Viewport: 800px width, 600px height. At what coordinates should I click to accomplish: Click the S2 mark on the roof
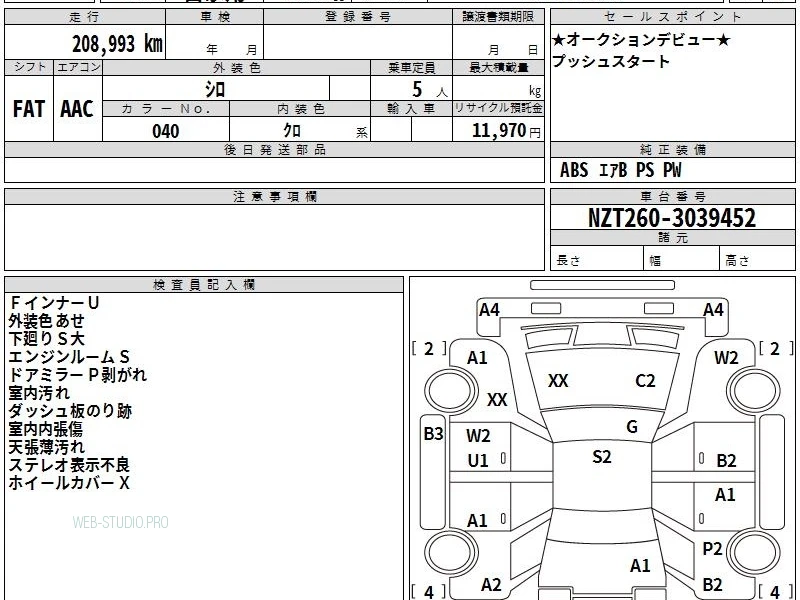tap(602, 457)
